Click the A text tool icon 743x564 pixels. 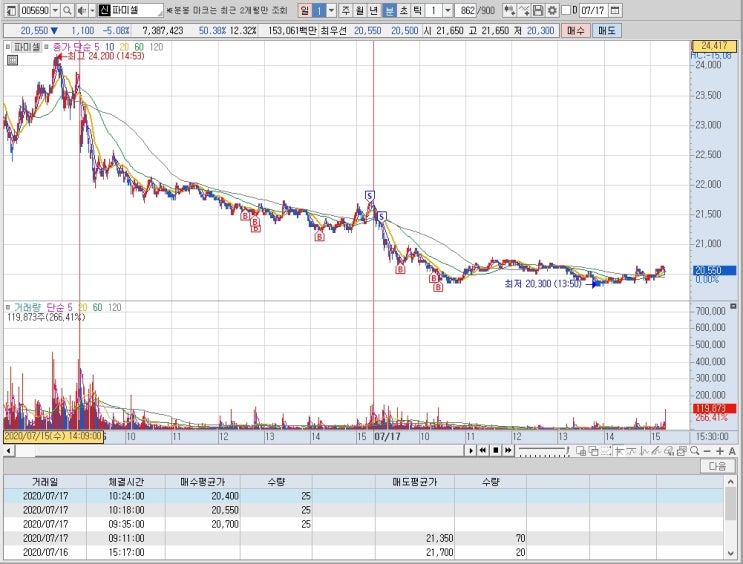pyautogui.click(x=732, y=451)
